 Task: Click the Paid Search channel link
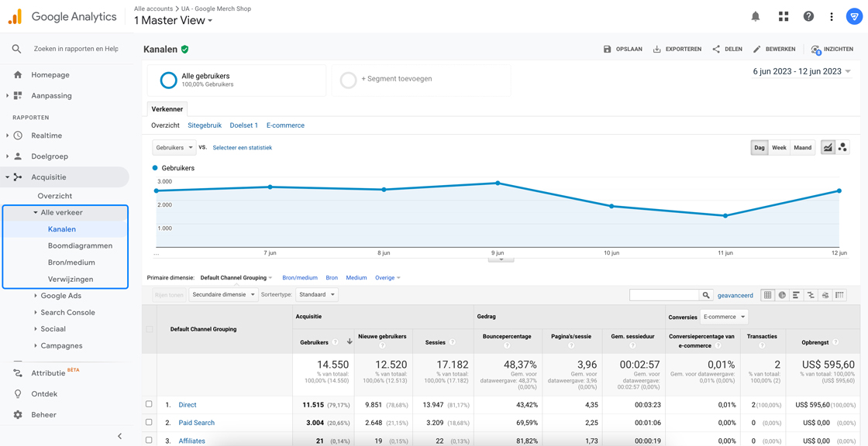(197, 423)
